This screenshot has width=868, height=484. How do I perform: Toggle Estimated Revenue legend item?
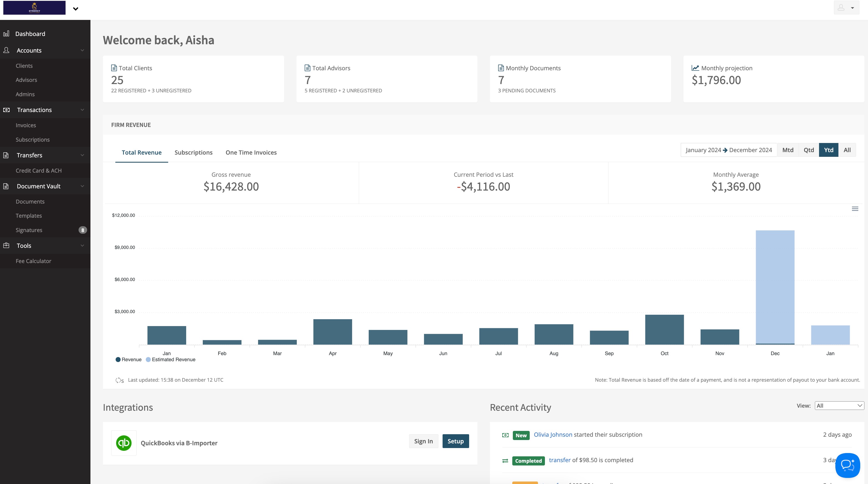(170, 360)
